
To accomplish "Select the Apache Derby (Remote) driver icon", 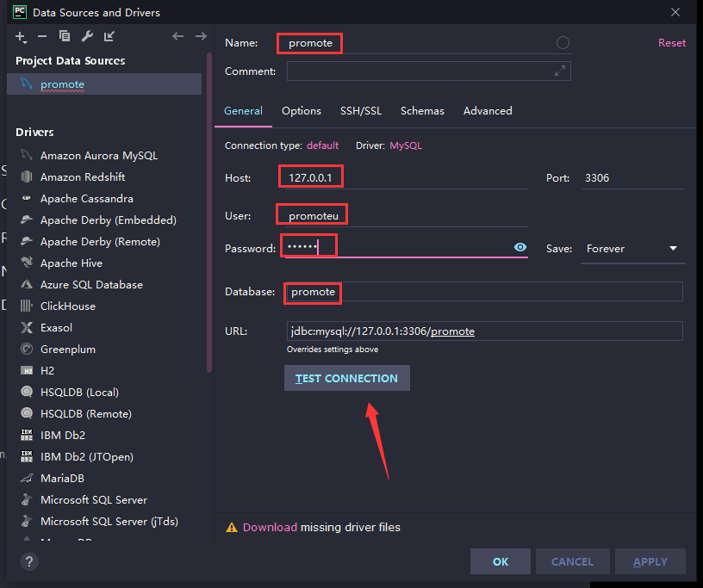I will (27, 241).
